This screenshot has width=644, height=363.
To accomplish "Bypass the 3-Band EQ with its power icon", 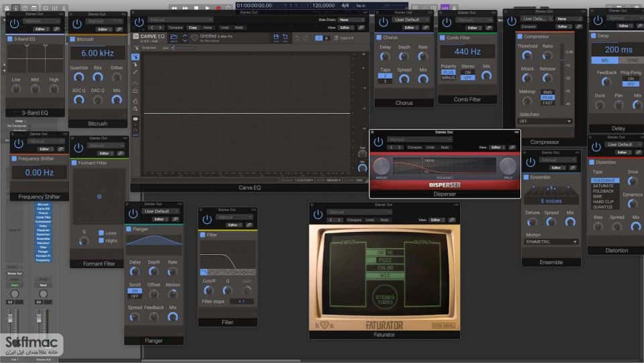I will tap(14, 24).
